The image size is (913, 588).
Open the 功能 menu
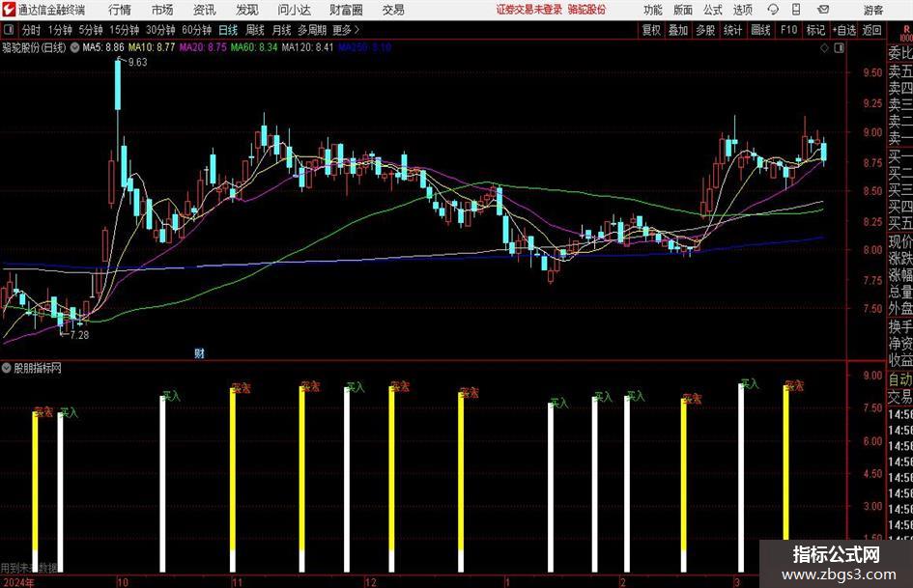tap(653, 10)
